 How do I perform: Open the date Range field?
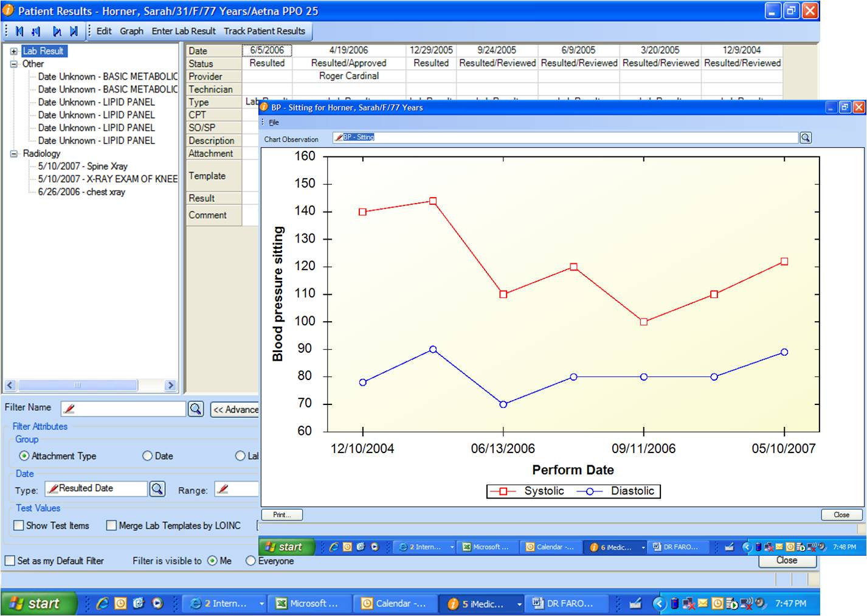(237, 489)
